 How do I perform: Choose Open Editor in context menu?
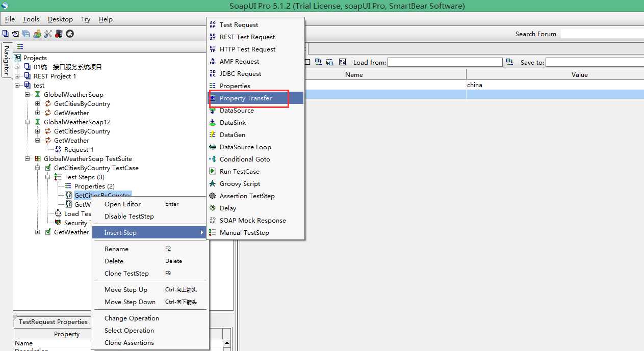pyautogui.click(x=150, y=204)
